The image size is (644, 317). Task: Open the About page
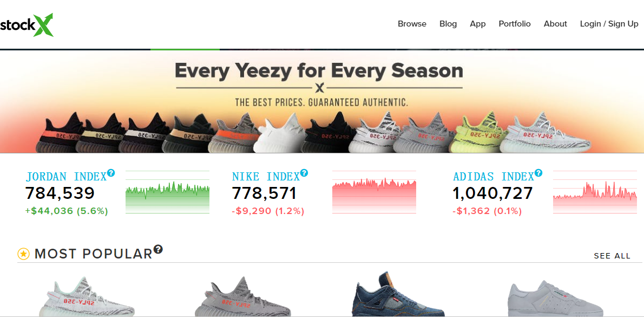pyautogui.click(x=555, y=24)
